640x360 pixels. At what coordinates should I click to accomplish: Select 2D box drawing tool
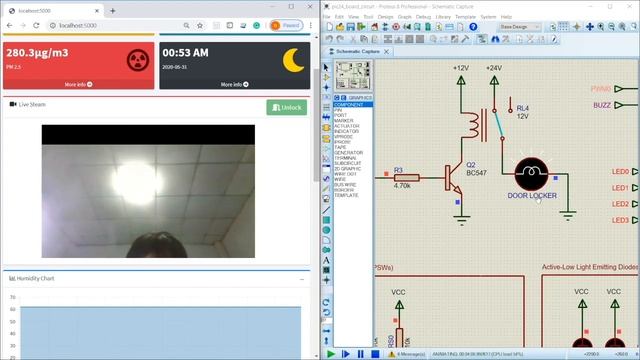pyautogui.click(x=326, y=220)
